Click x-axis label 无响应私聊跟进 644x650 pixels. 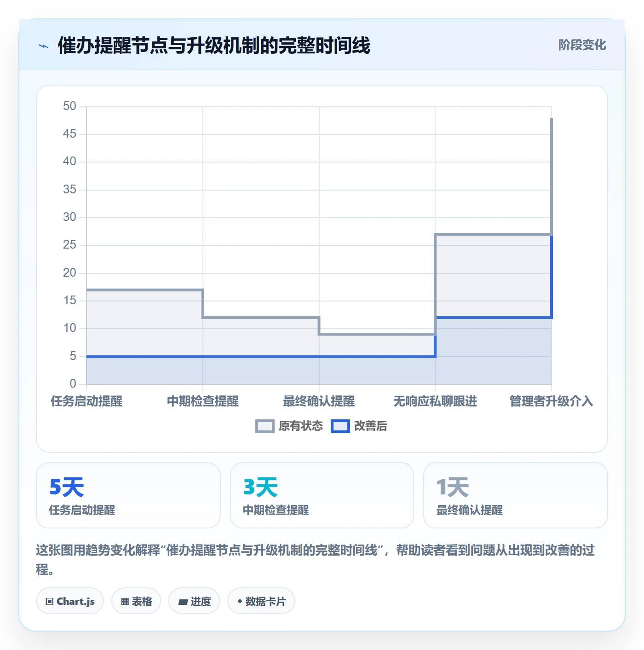(x=435, y=401)
